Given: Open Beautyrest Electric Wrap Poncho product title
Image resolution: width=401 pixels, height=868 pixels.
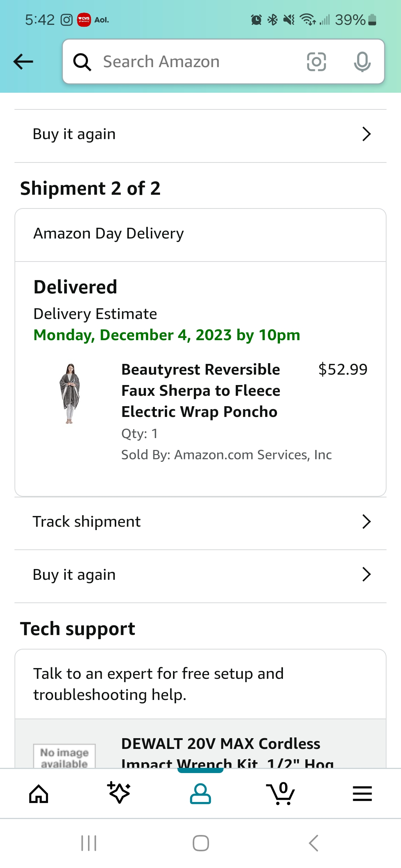Looking at the screenshot, I should pyautogui.click(x=201, y=391).
